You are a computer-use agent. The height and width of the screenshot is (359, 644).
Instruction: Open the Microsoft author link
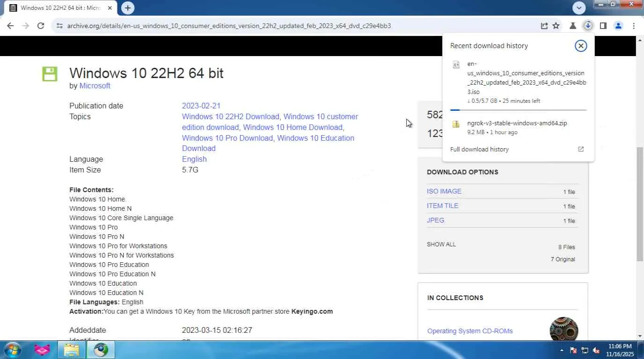click(95, 86)
